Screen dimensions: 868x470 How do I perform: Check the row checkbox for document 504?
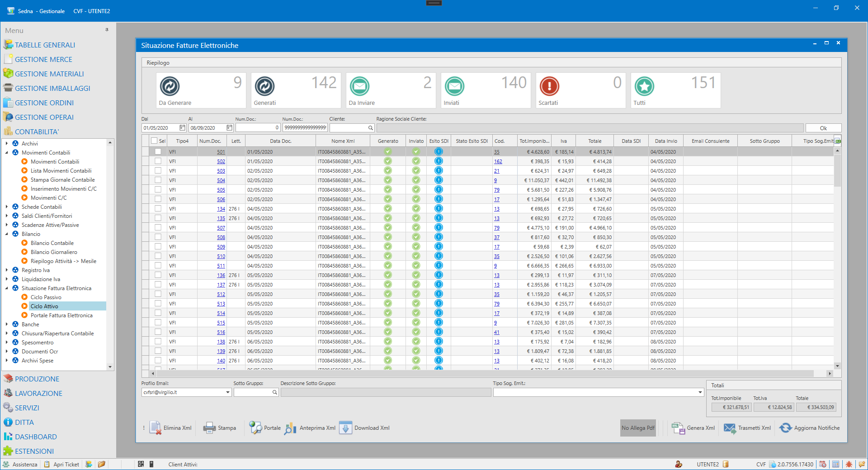[x=158, y=180]
